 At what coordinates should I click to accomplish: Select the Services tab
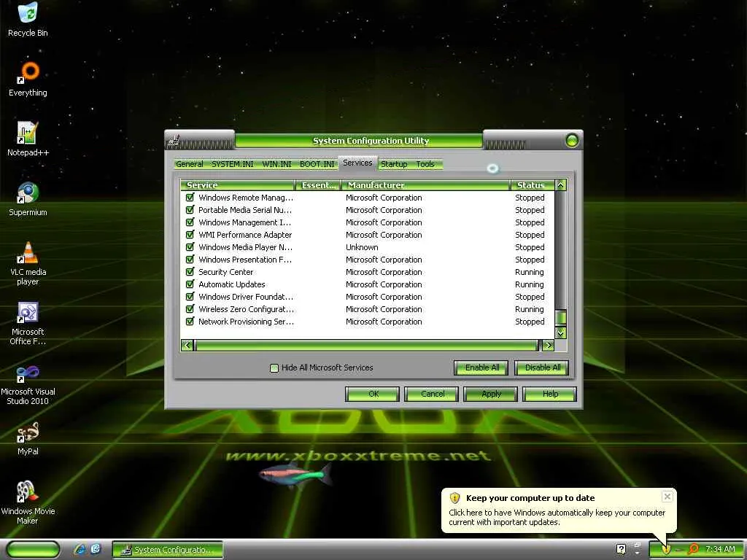[x=357, y=163]
